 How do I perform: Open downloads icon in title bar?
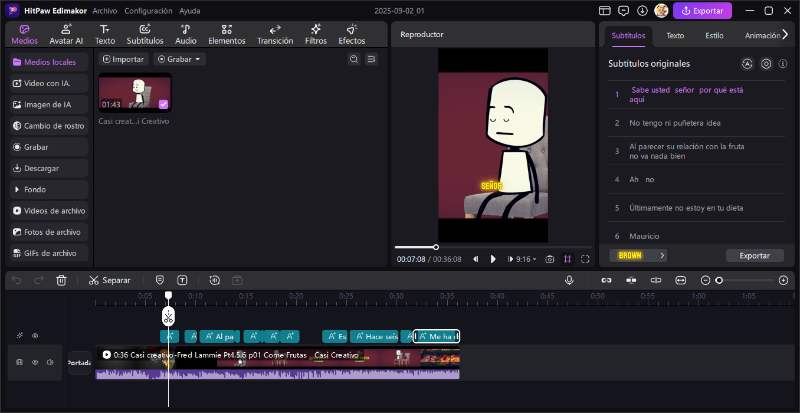pyautogui.click(x=642, y=11)
